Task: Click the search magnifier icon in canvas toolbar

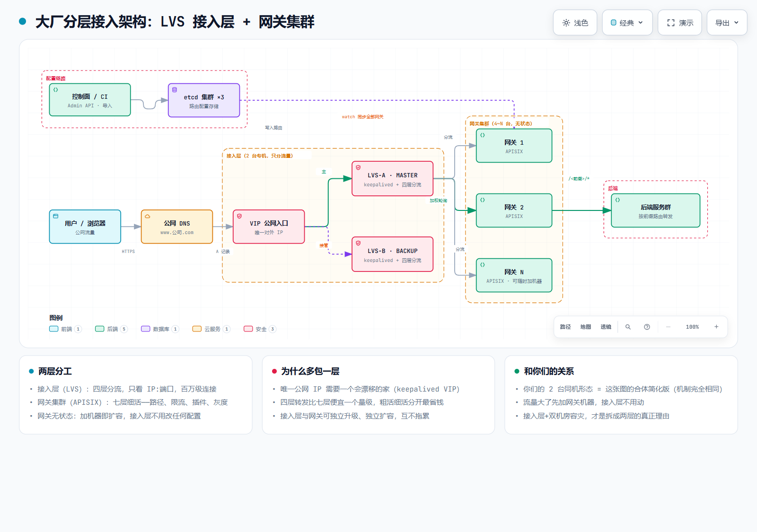Action: coord(628,327)
